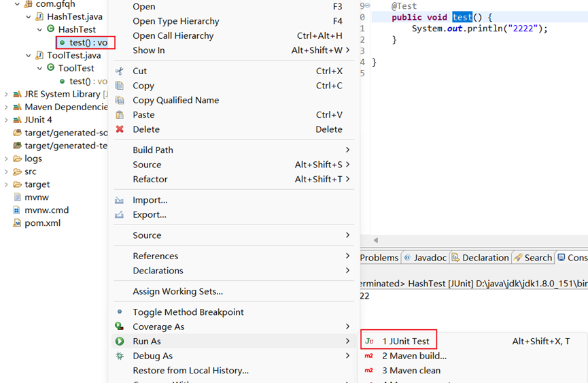Click the JRE System Library icon

[x=17, y=94]
